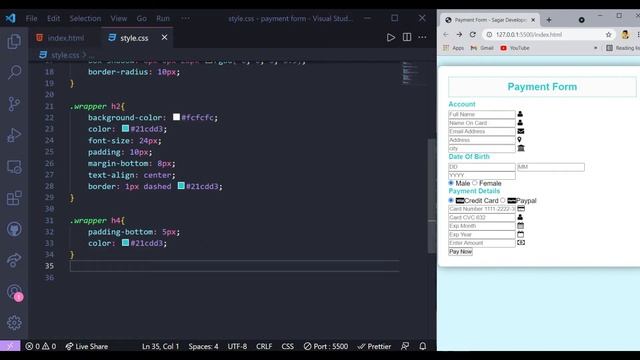Open the YouTube bookmark

515,48
